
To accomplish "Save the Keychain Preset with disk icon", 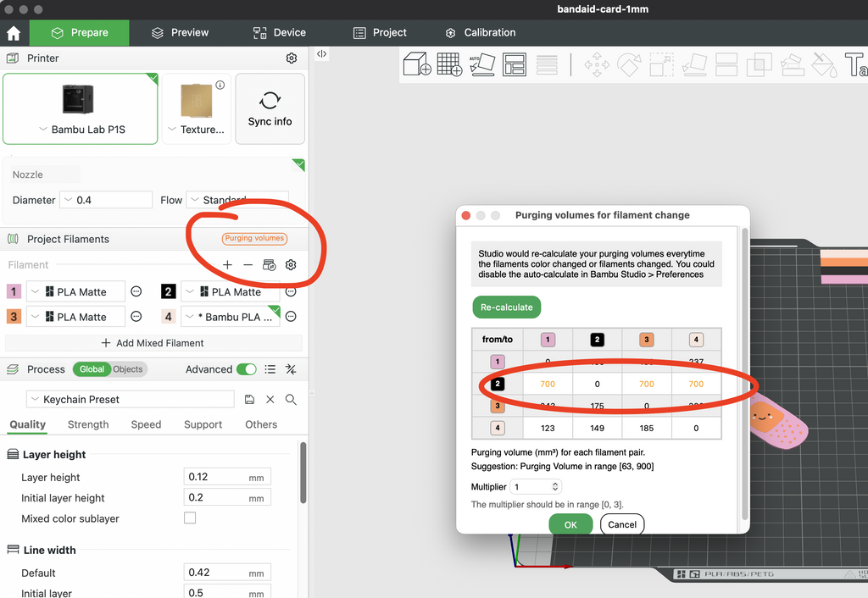I will point(249,400).
